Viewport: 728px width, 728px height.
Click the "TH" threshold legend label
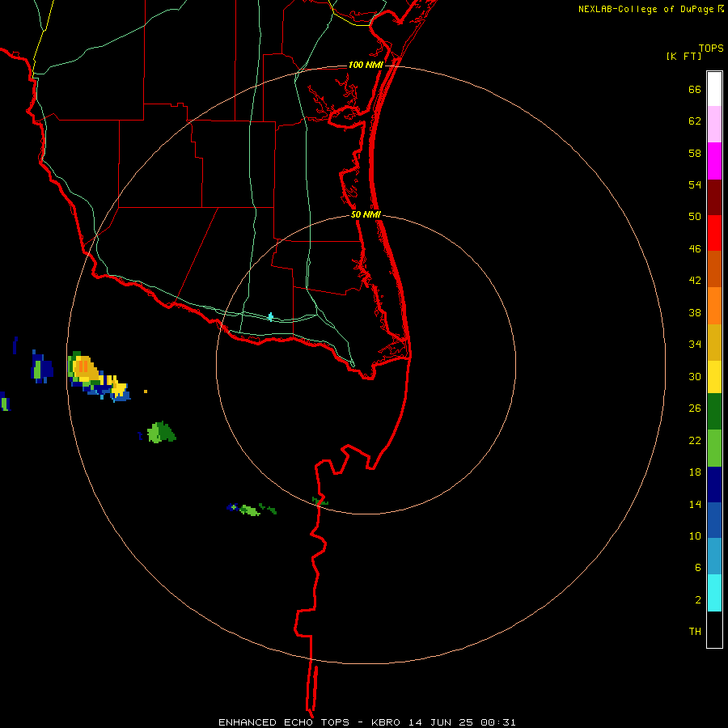[695, 632]
